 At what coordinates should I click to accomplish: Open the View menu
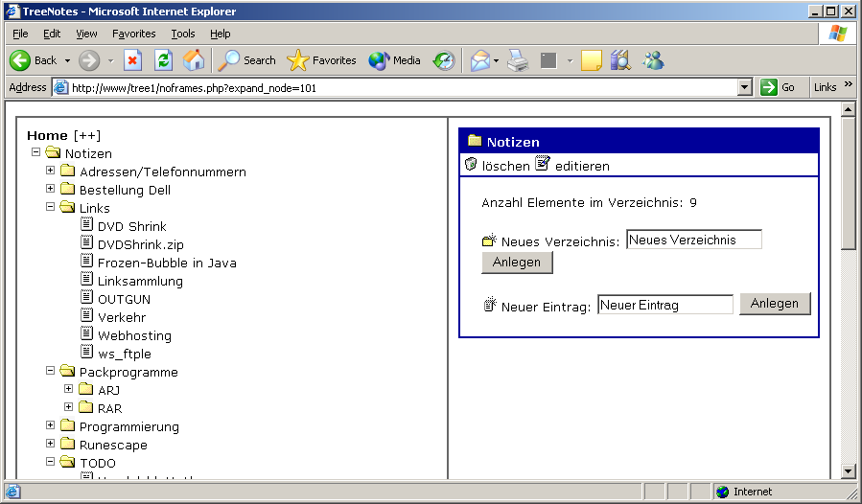click(86, 34)
